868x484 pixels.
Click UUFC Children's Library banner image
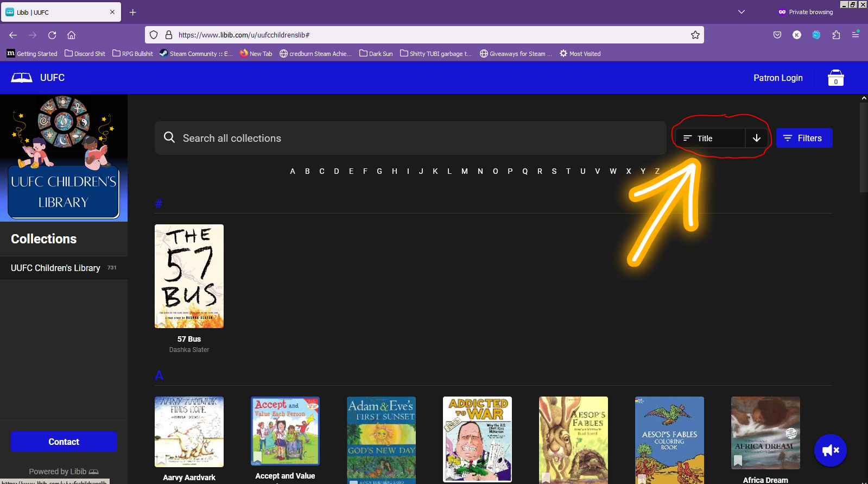pos(64,158)
